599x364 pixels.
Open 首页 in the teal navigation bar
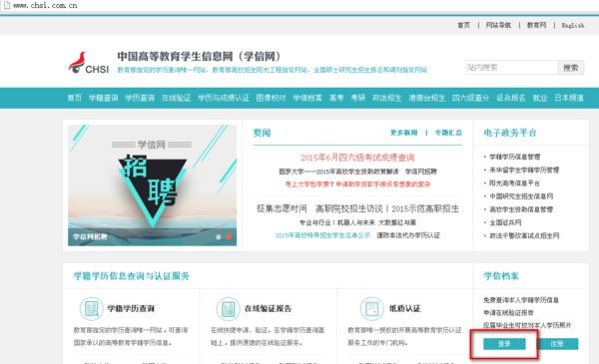pyautogui.click(x=75, y=98)
